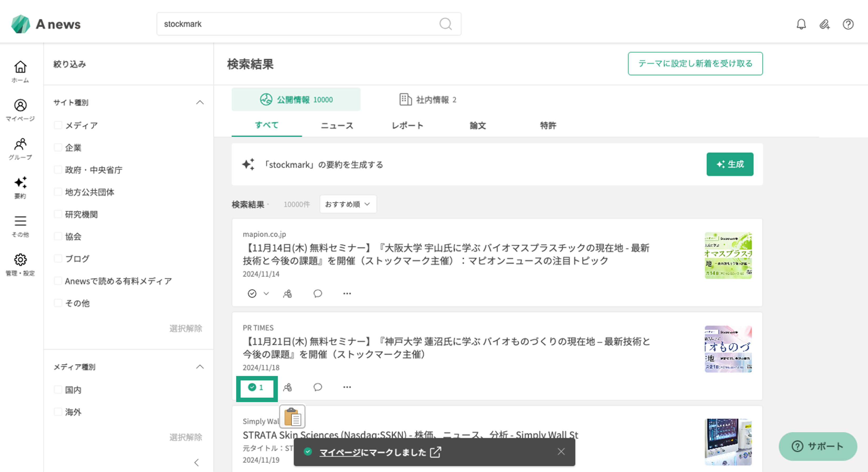Click the 生成 summary button
Image resolution: width=868 pixels, height=472 pixels.
(x=729, y=164)
